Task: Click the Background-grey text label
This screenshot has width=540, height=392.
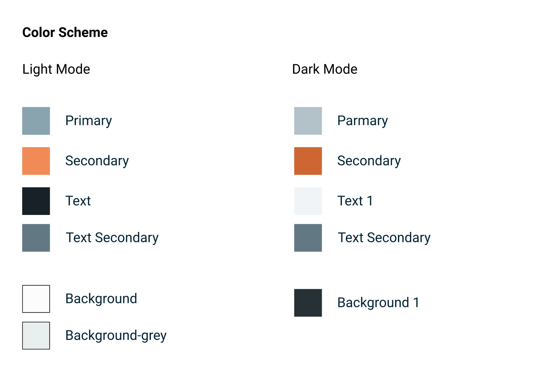Action: [116, 336]
